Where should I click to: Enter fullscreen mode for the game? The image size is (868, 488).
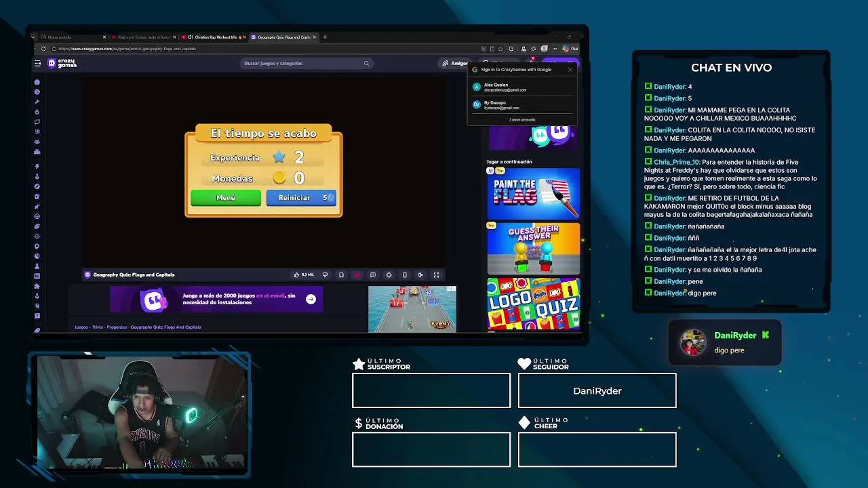pyautogui.click(x=436, y=274)
